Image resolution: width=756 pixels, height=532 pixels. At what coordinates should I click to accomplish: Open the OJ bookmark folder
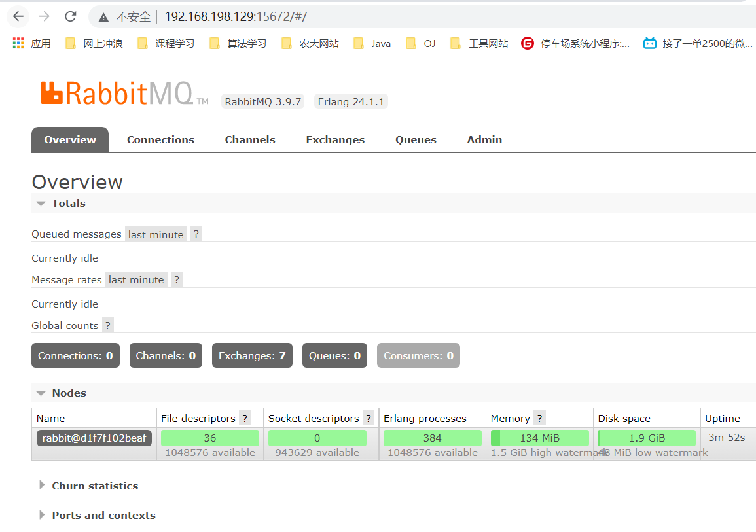420,44
